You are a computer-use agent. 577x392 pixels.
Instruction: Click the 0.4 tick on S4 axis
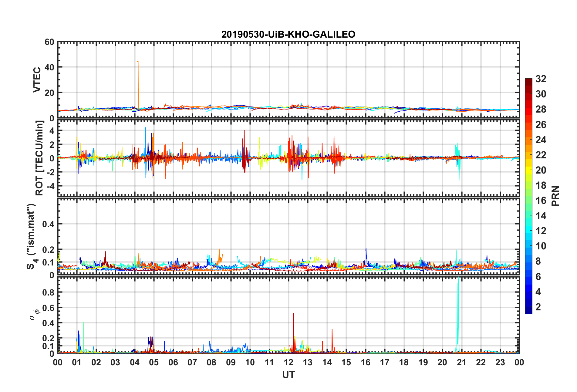pos(48,224)
